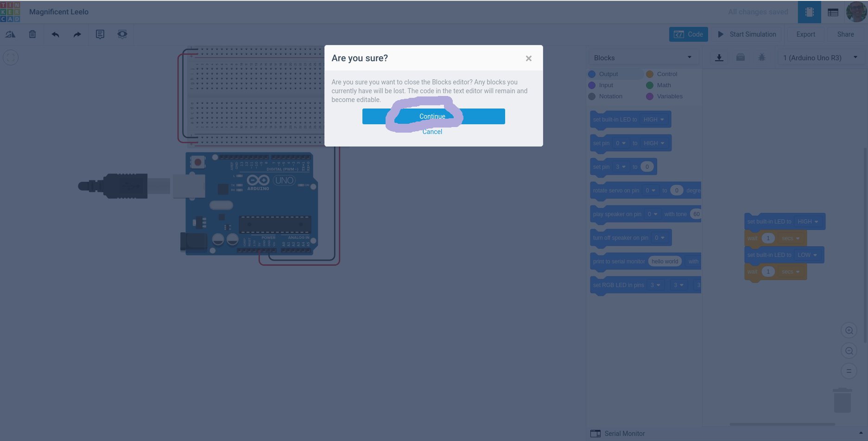868x441 pixels.
Task: Open pin dropdown in rotate servo block
Action: tap(651, 191)
